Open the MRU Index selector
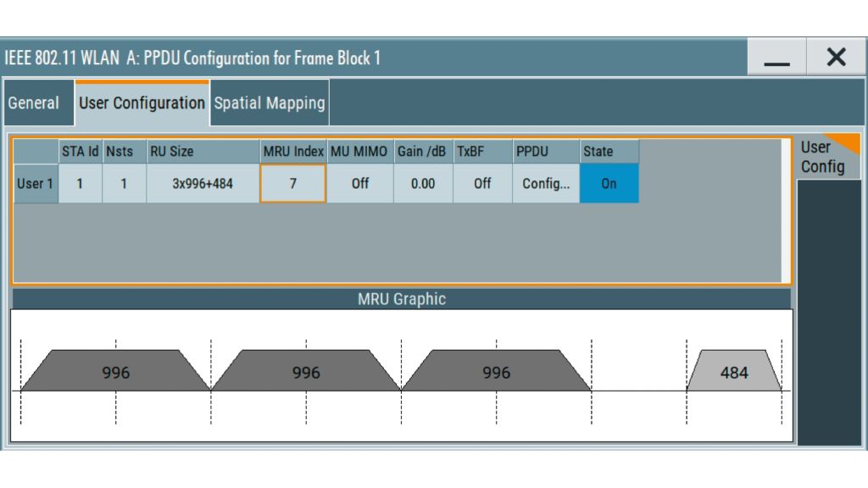The height and width of the screenshot is (488, 868). [292, 183]
